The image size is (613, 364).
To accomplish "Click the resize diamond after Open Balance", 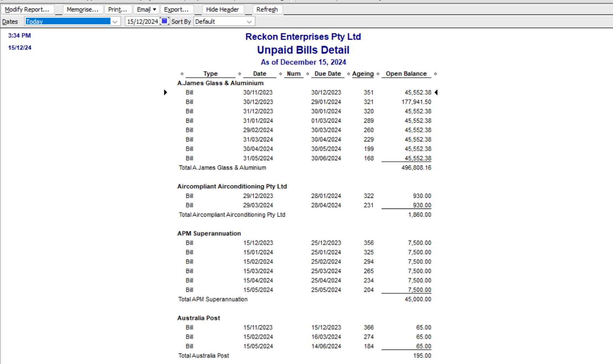I will 435,74.
